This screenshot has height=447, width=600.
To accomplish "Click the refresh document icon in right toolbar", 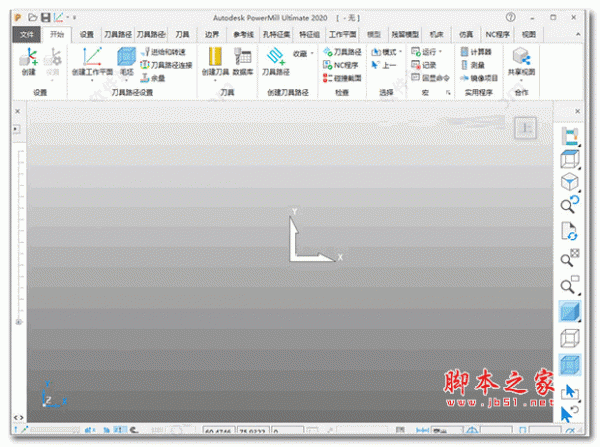I will 570,231.
